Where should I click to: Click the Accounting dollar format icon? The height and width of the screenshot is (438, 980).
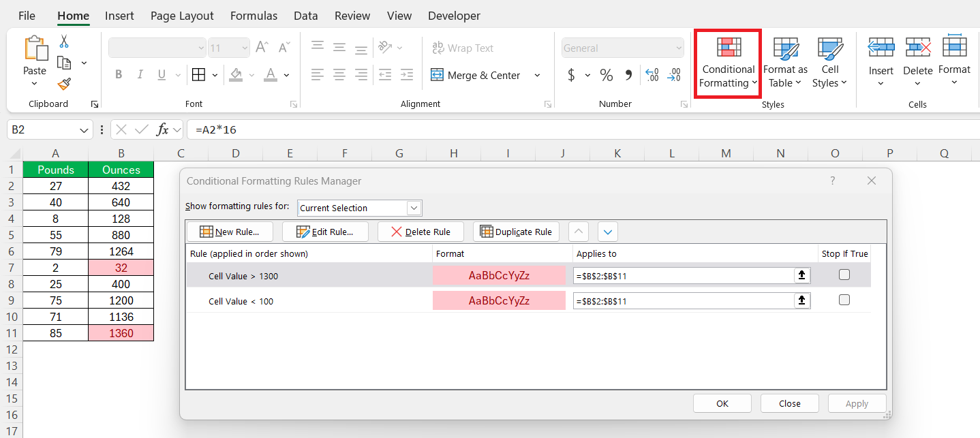(x=571, y=75)
